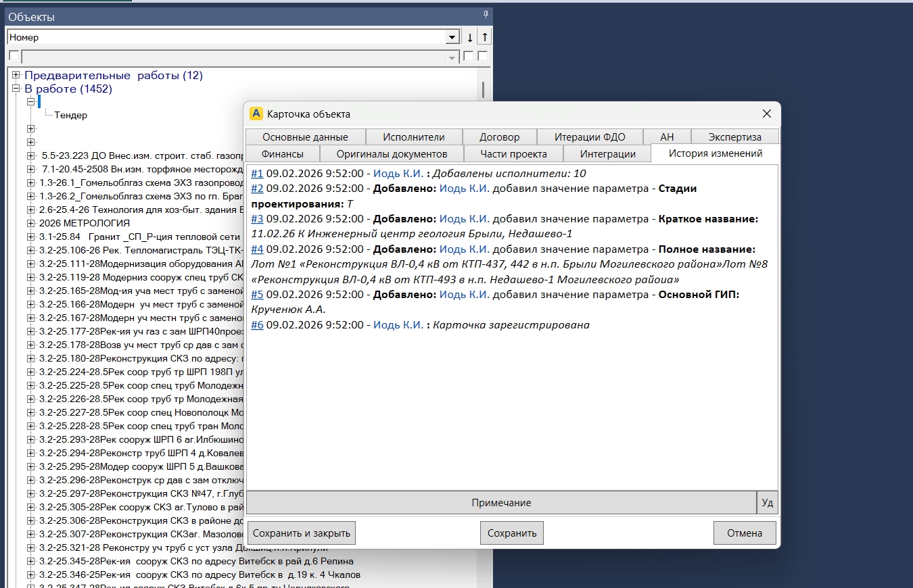
Task: Collapse the В работе (1452) node
Action: tap(16, 89)
